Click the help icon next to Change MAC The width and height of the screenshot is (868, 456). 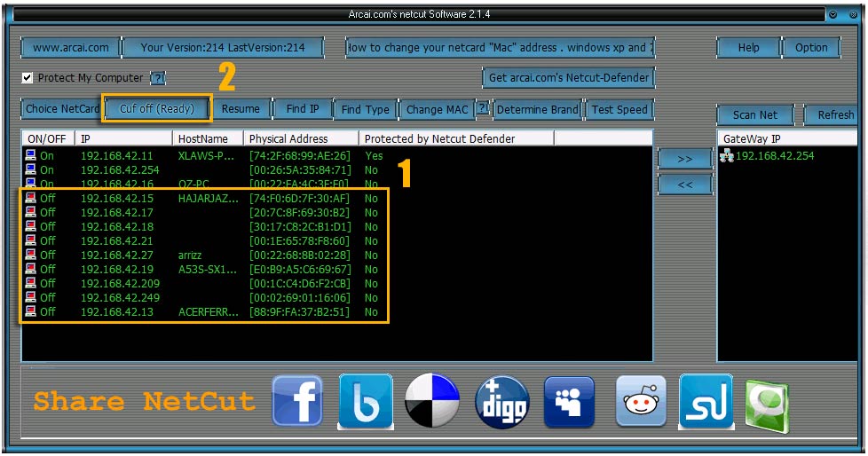point(484,108)
